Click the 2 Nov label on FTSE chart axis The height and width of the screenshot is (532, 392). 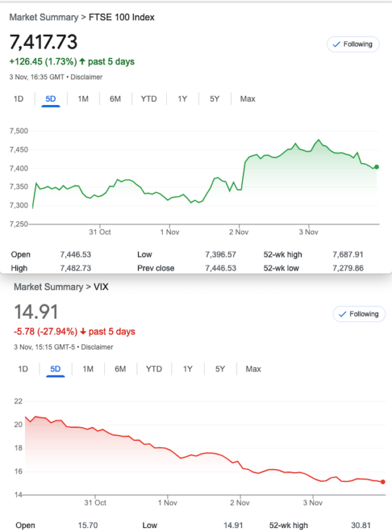(239, 232)
